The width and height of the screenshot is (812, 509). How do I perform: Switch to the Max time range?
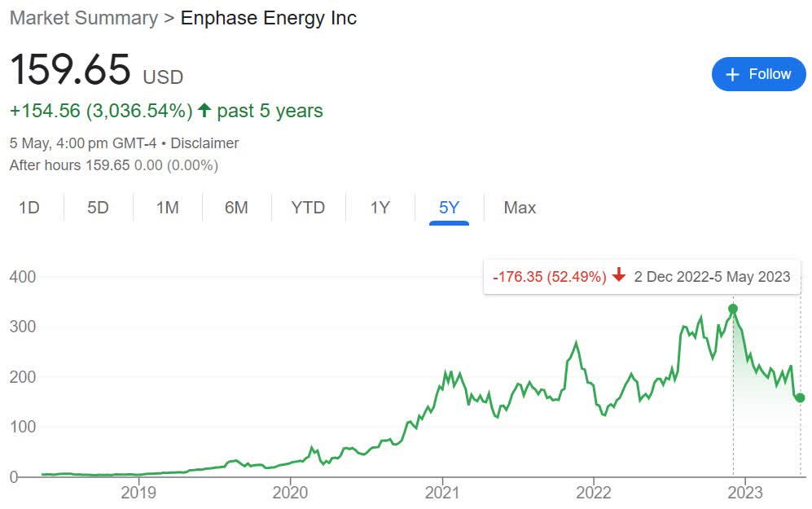[x=518, y=208]
